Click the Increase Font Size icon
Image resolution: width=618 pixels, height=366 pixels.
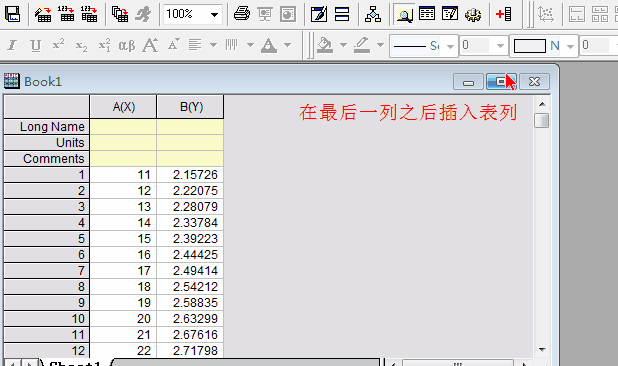tap(150, 45)
